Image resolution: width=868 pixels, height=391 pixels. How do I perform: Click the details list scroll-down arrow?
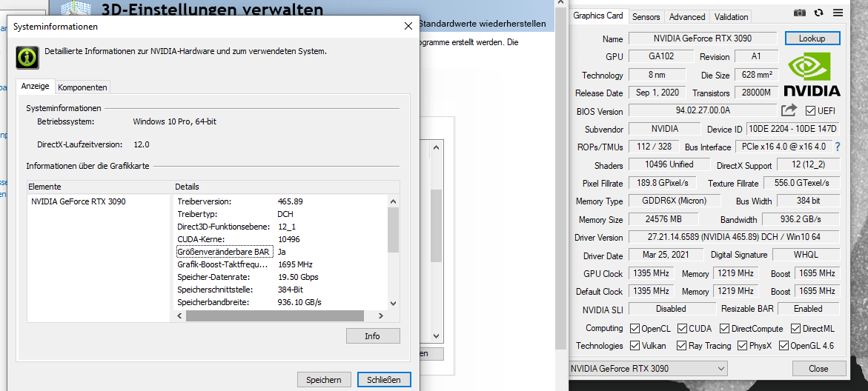tap(393, 303)
